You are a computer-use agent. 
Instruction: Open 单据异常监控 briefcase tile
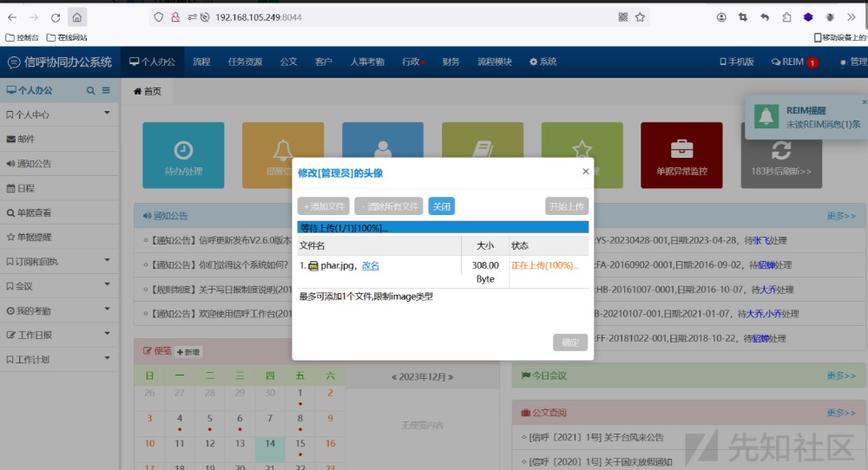(681, 155)
